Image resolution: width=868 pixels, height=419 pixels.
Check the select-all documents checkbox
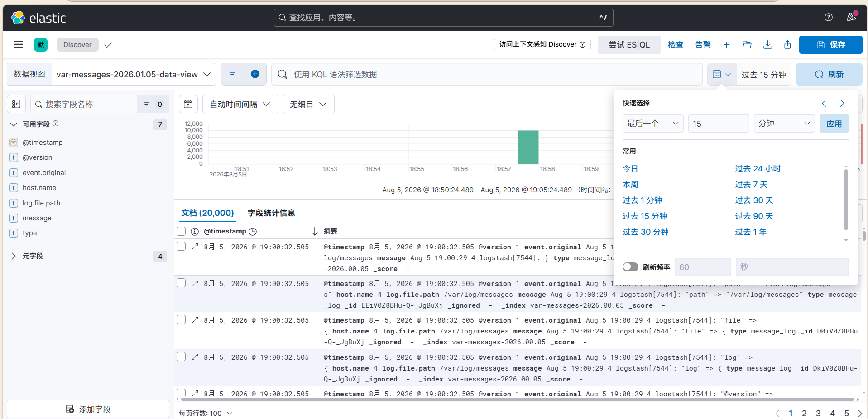(x=181, y=231)
